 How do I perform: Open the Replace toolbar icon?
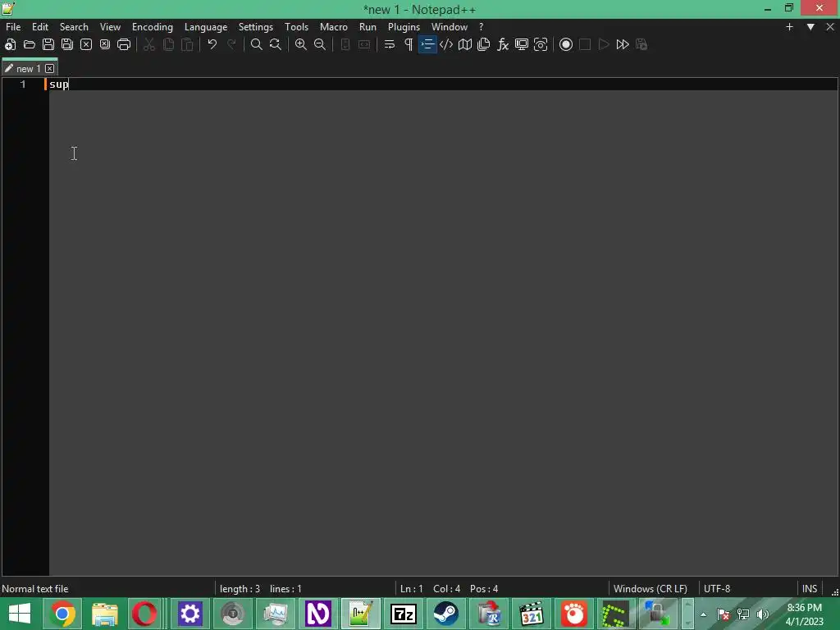pos(276,44)
